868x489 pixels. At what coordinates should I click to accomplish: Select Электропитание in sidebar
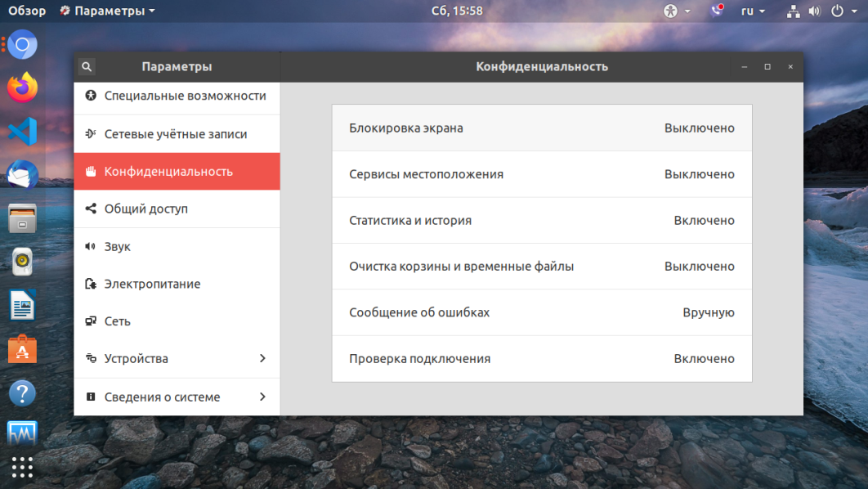click(x=177, y=284)
